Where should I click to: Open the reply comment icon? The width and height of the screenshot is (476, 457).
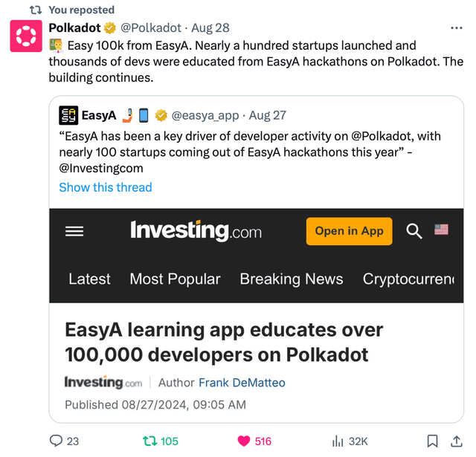click(x=57, y=441)
